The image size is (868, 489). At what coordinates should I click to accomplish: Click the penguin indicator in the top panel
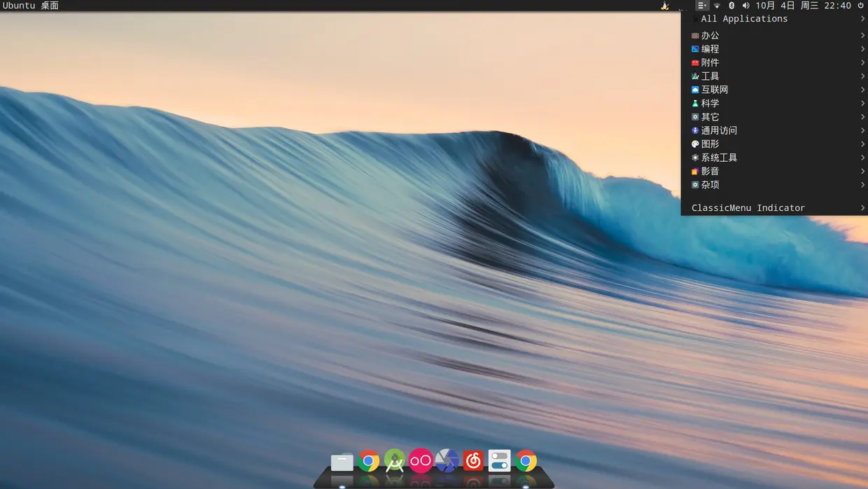pyautogui.click(x=665, y=6)
